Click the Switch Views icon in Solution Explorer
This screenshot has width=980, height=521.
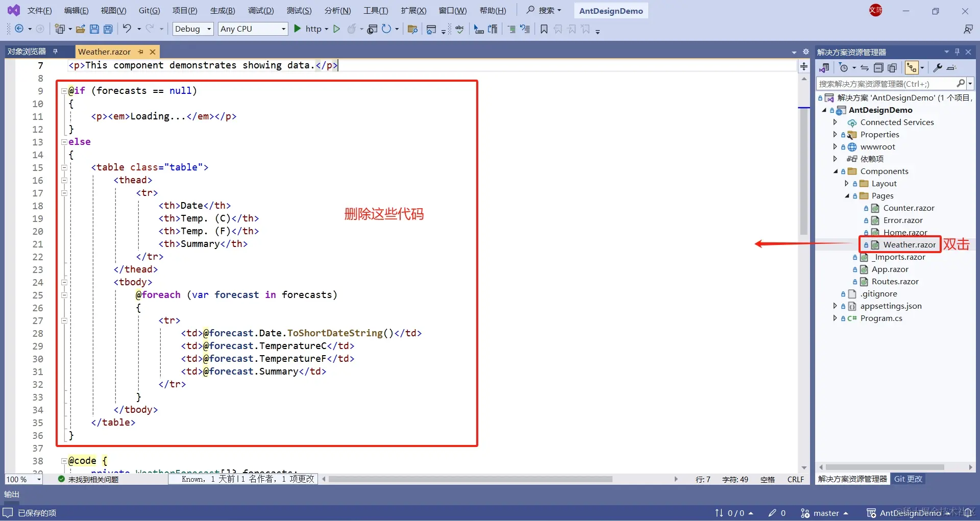click(x=824, y=68)
